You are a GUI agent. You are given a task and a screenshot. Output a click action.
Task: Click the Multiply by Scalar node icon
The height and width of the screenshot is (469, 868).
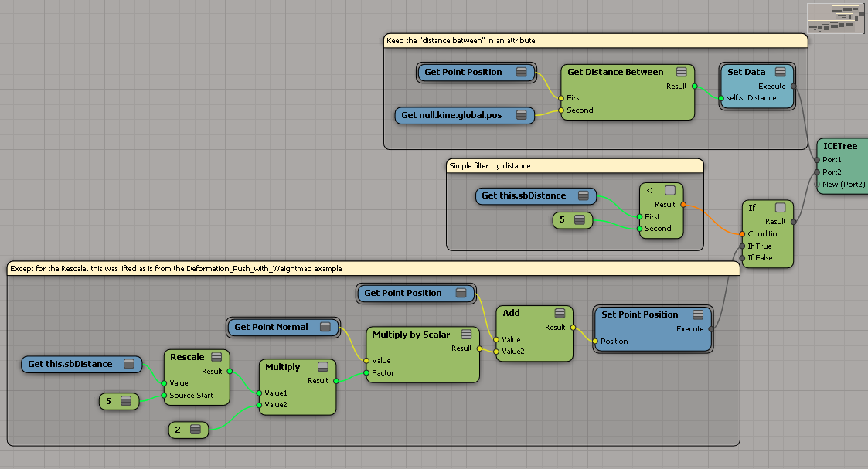coord(466,335)
